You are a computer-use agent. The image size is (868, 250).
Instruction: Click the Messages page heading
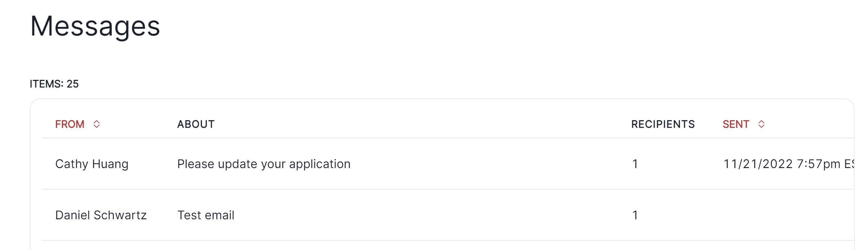click(x=95, y=26)
